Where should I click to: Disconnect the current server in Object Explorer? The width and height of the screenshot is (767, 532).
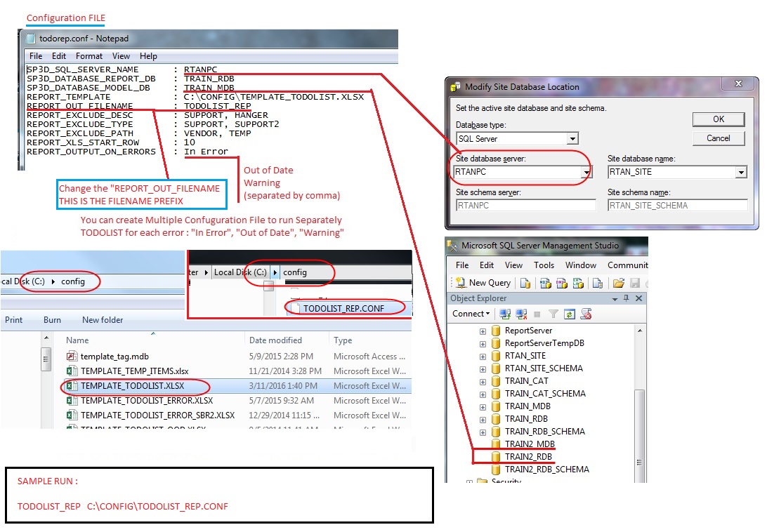coord(521,314)
